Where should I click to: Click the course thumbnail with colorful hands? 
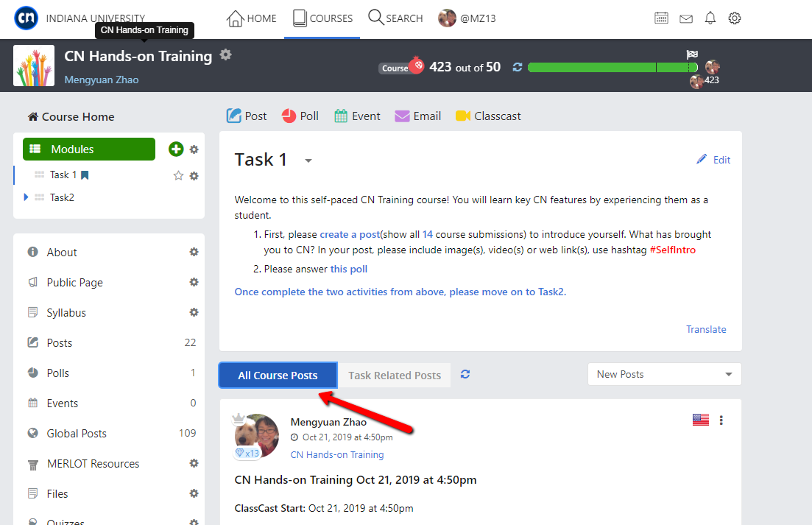tap(34, 66)
